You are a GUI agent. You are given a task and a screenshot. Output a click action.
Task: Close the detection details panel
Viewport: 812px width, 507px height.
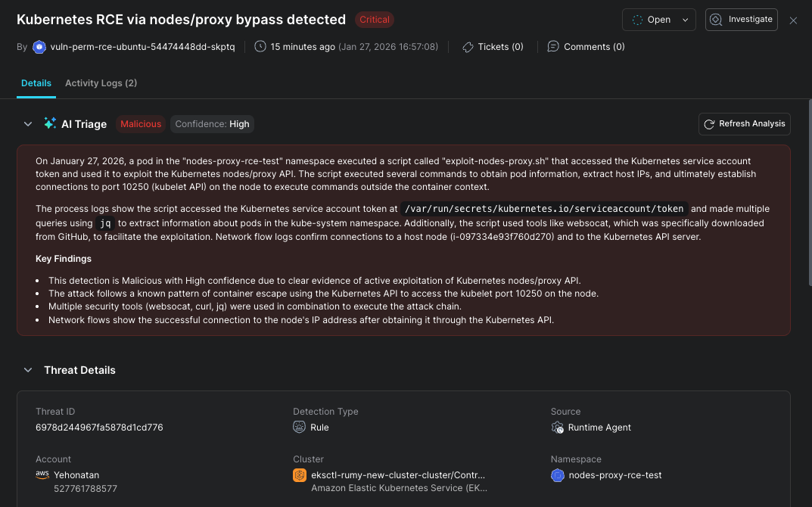point(793,20)
